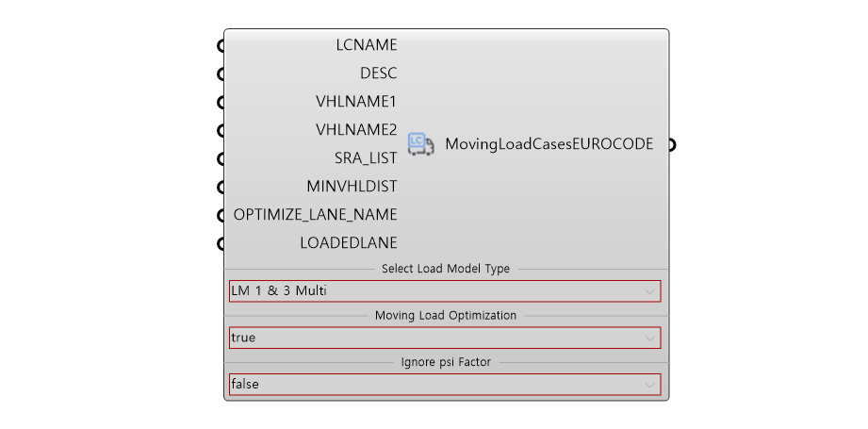868x429 pixels.
Task: Click the chevron beside the false value
Action: 650,385
